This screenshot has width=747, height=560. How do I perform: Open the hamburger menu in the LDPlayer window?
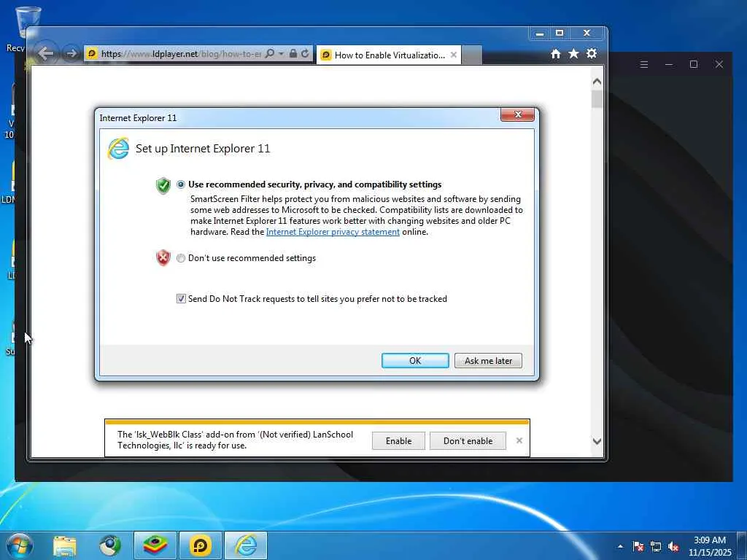point(643,64)
